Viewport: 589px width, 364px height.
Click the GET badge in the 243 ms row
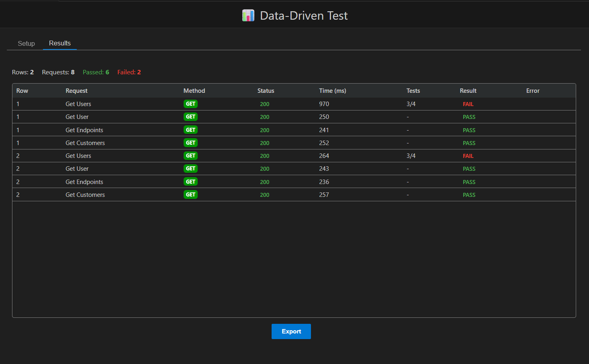[190, 168]
